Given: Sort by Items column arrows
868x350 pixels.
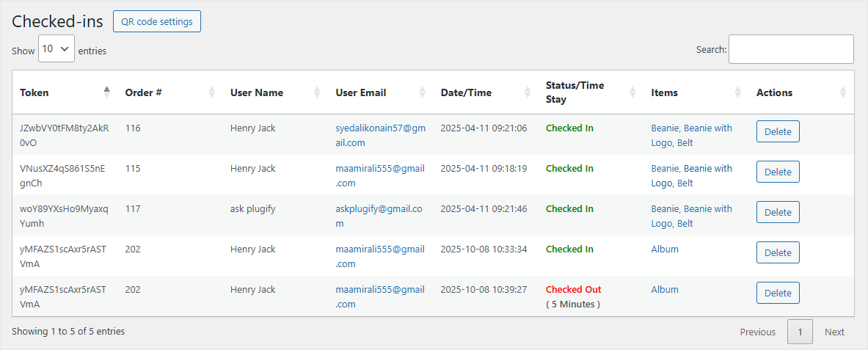Looking at the screenshot, I should point(738,92).
